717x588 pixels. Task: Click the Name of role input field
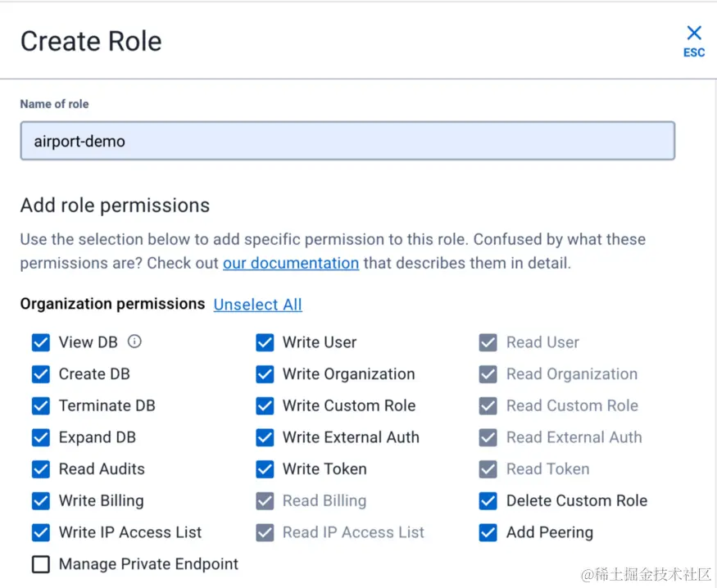347,141
